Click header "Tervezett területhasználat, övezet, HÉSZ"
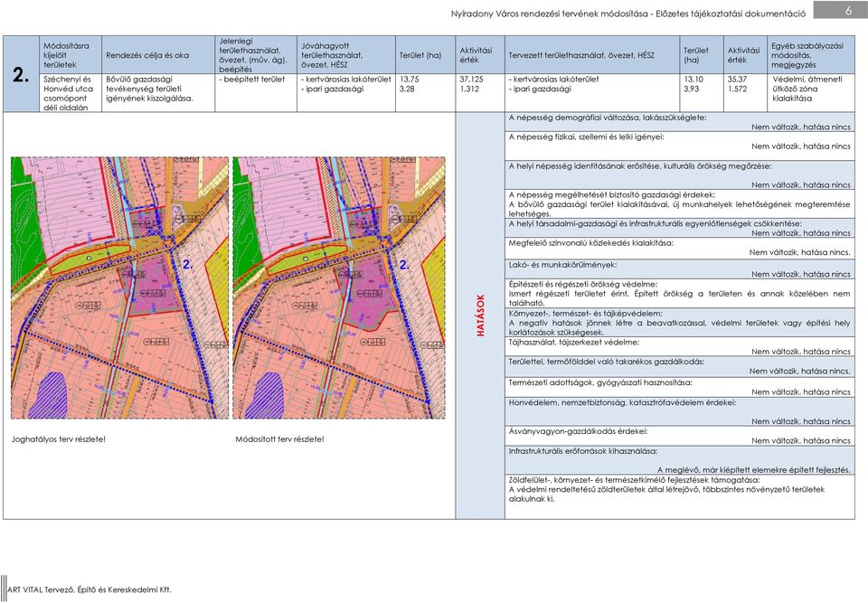The width and height of the screenshot is (868, 603). [581, 55]
